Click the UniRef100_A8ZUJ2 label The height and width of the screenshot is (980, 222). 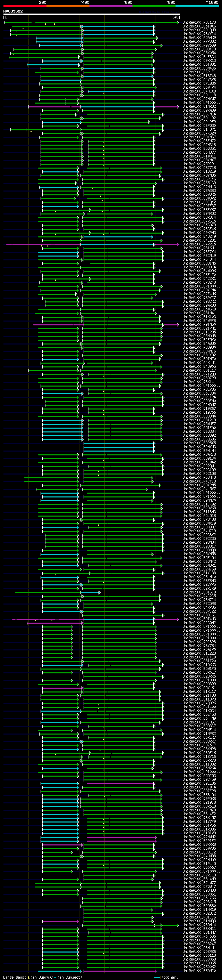click(199, 913)
